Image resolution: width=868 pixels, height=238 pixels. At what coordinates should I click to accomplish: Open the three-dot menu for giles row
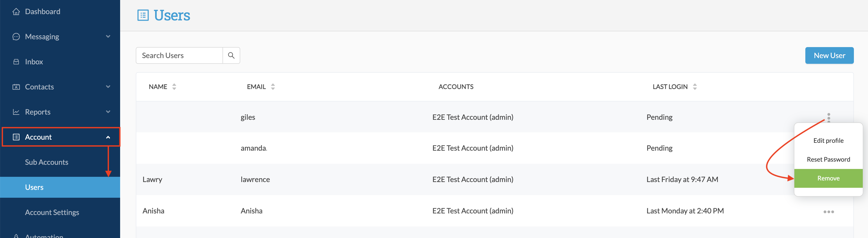point(829,117)
